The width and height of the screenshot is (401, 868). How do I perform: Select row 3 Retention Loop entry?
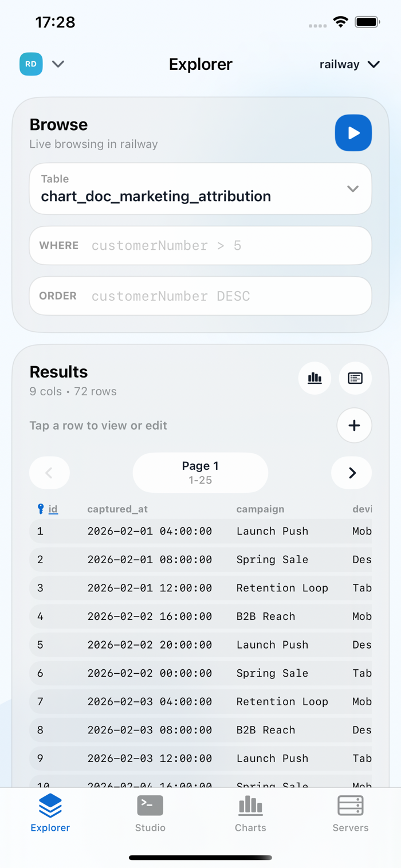pos(200,588)
